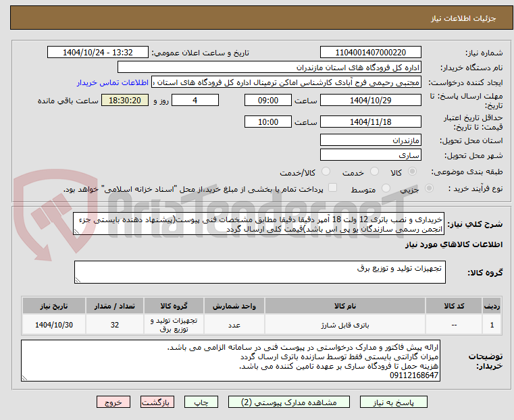Viewport: 514px width, 420px height.
Task: Select the خدمت radio button
Action: coord(374,172)
